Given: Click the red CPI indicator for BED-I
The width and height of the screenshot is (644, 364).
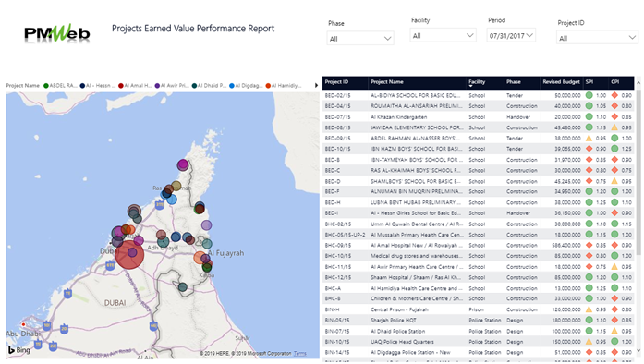Looking at the screenshot, I should pos(614,212).
